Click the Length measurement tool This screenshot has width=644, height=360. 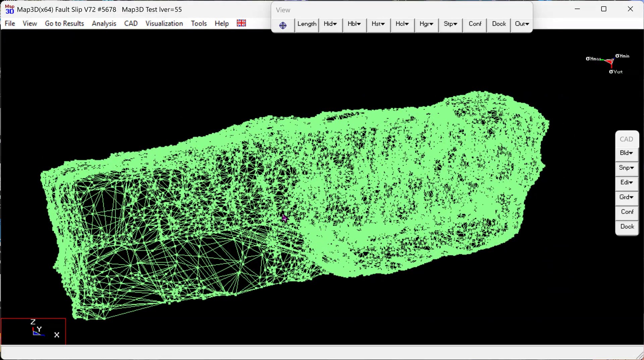(307, 24)
